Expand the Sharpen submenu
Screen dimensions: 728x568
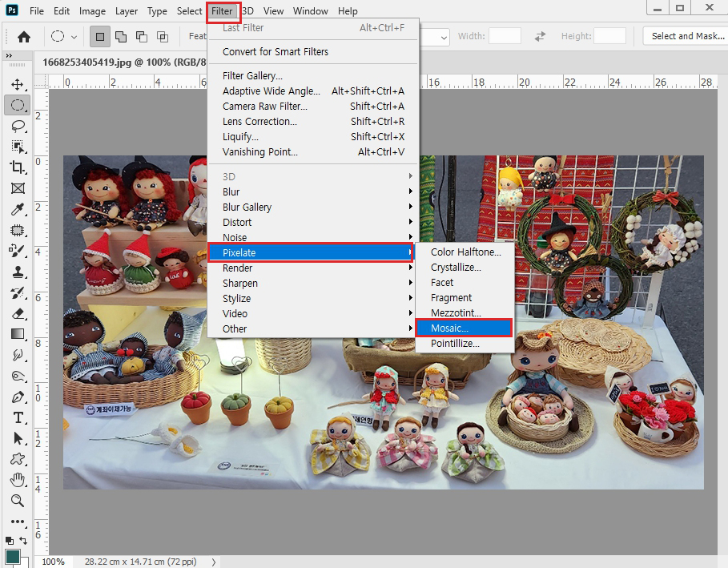[312, 284]
